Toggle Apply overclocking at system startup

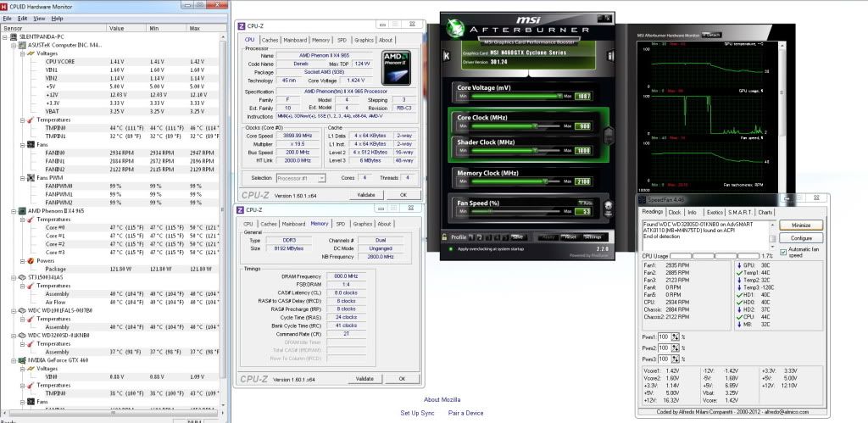(451, 249)
